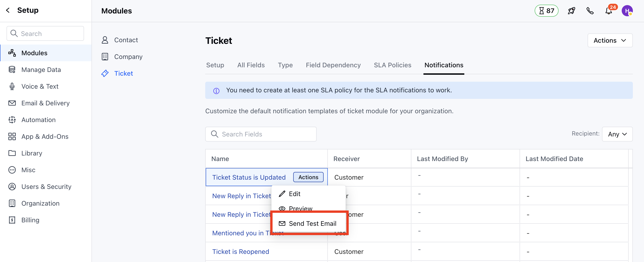The height and width of the screenshot is (262, 644).
Task: Open Voice & Text settings
Action: click(40, 86)
